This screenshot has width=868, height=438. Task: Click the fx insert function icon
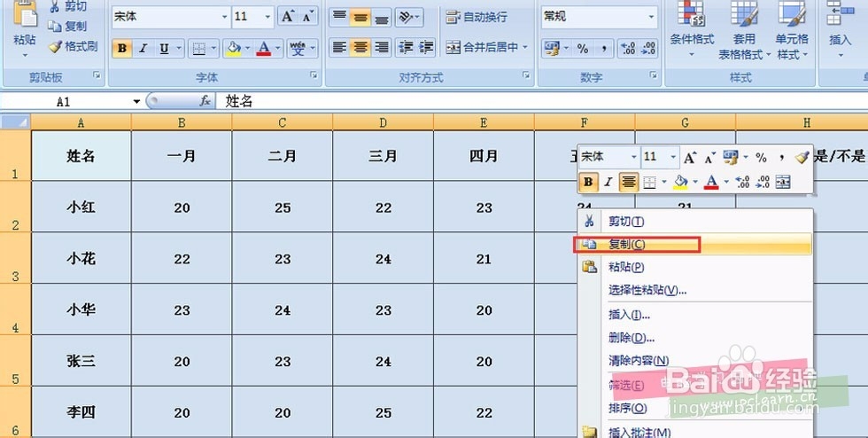(x=205, y=101)
